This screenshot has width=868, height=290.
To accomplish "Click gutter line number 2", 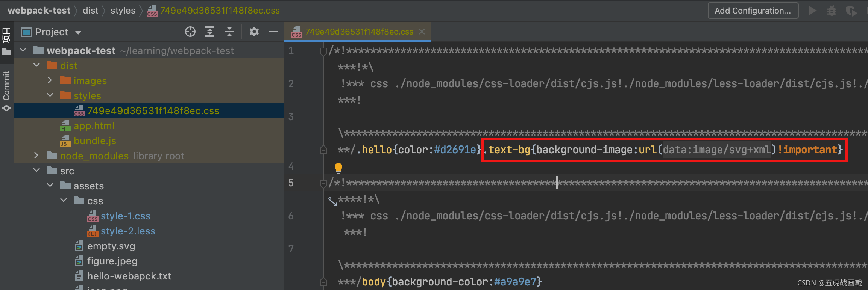I will (291, 84).
